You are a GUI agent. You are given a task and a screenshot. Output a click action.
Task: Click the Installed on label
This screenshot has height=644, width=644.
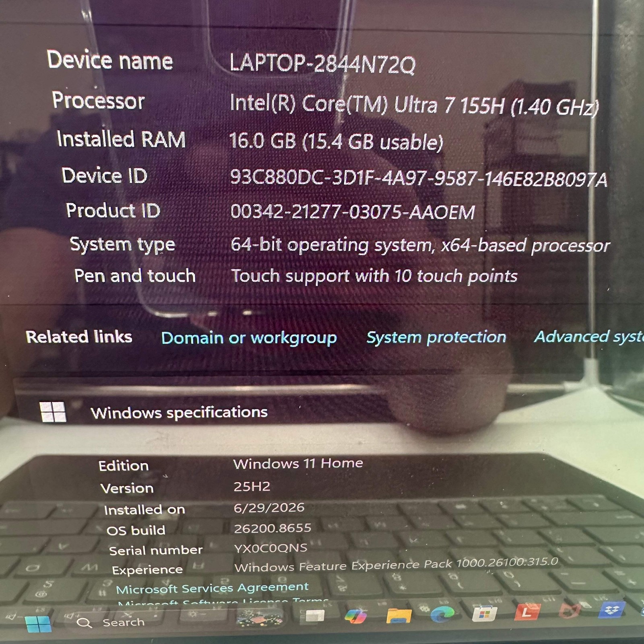(x=144, y=510)
